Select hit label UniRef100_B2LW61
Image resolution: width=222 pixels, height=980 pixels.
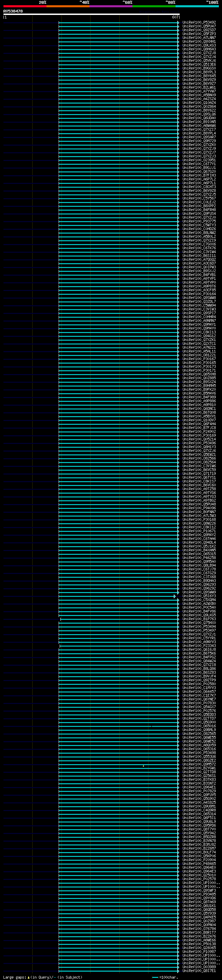point(199,88)
